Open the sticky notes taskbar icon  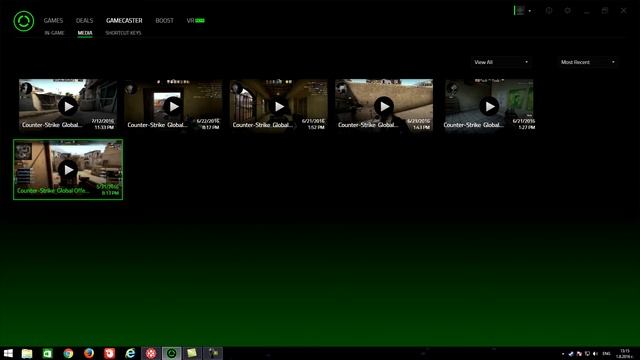[x=192, y=353]
